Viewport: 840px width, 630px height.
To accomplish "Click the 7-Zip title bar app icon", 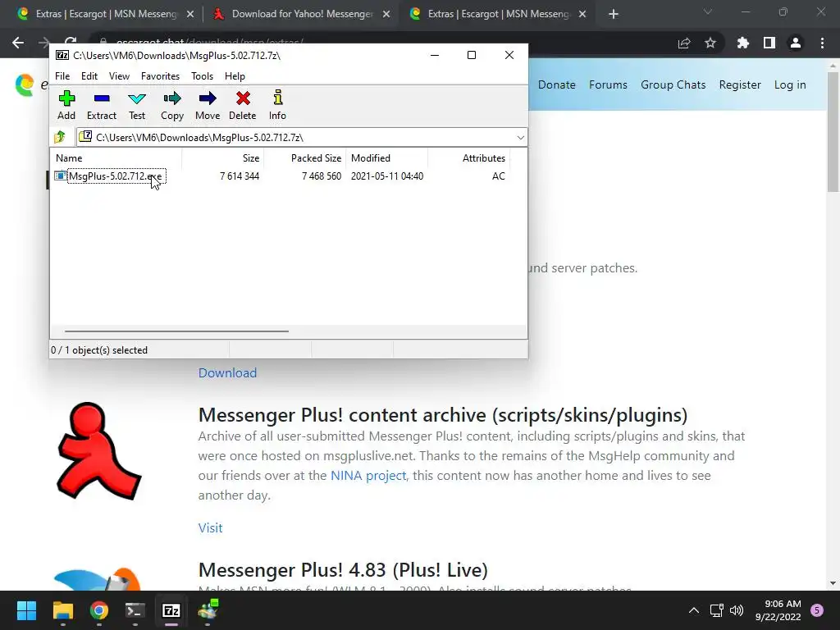I will (62, 55).
